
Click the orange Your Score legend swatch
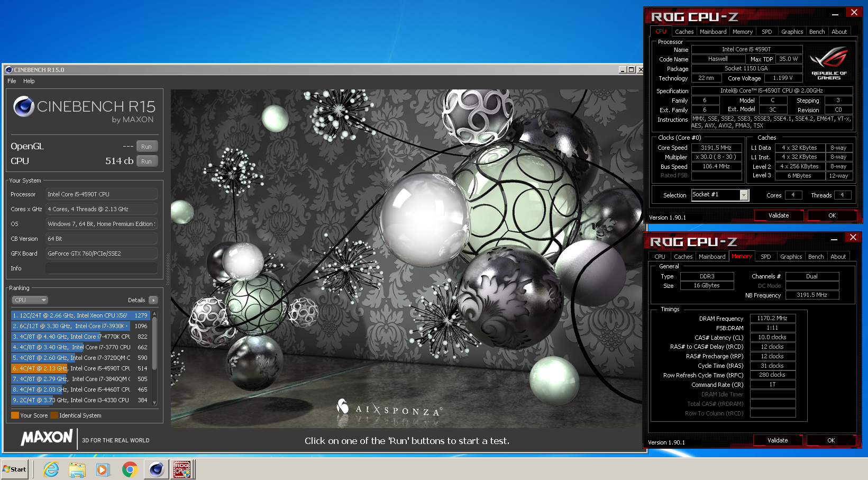tap(15, 415)
